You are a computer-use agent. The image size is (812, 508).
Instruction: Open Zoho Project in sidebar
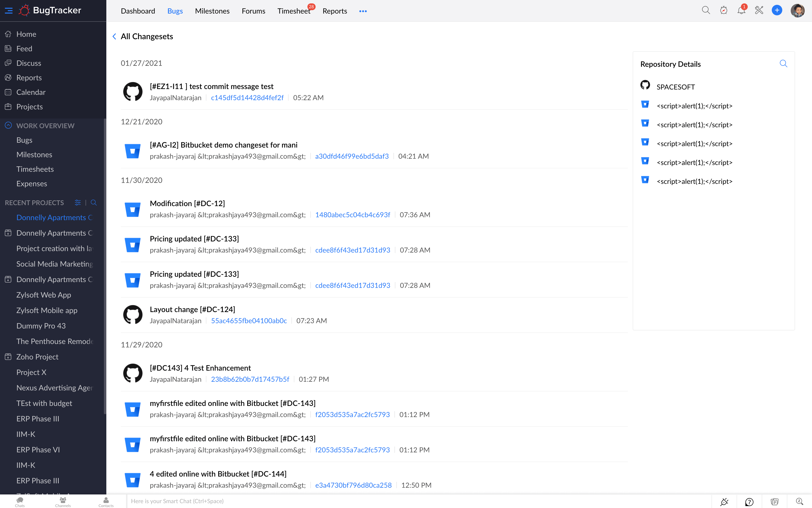37,357
